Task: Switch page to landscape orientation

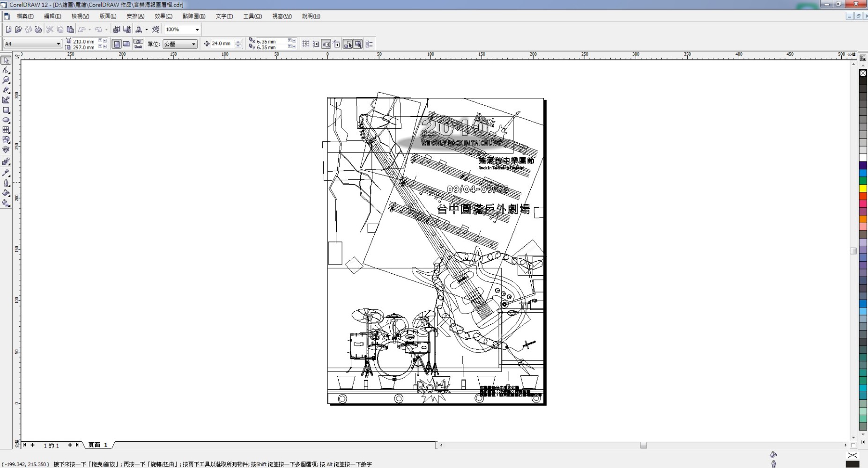Action: [x=126, y=44]
